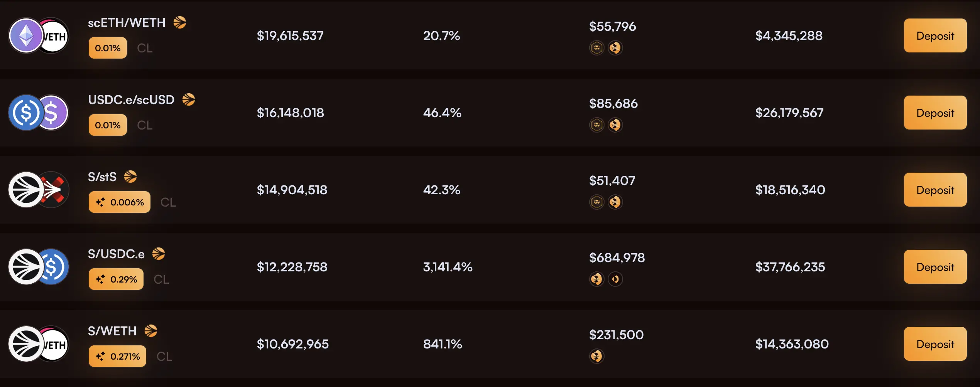Click the 0.29% fee badge for S/USDC.e
The height and width of the screenshot is (387, 980).
click(x=116, y=279)
